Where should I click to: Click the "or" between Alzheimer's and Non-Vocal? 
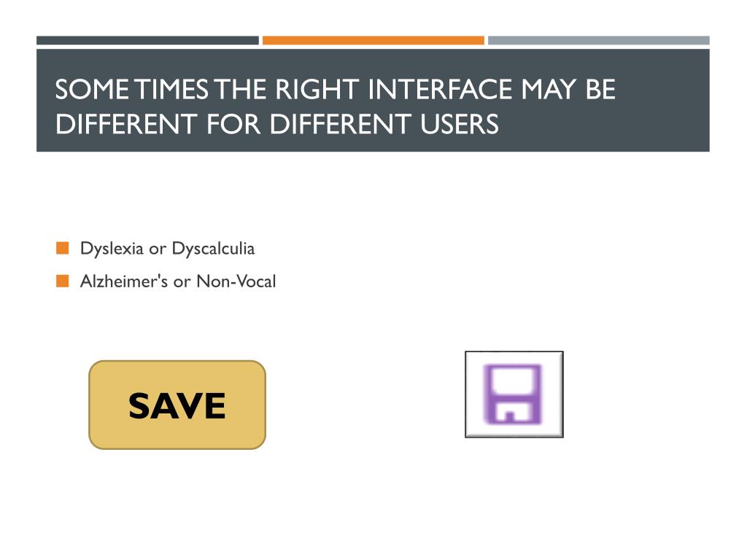(182, 281)
